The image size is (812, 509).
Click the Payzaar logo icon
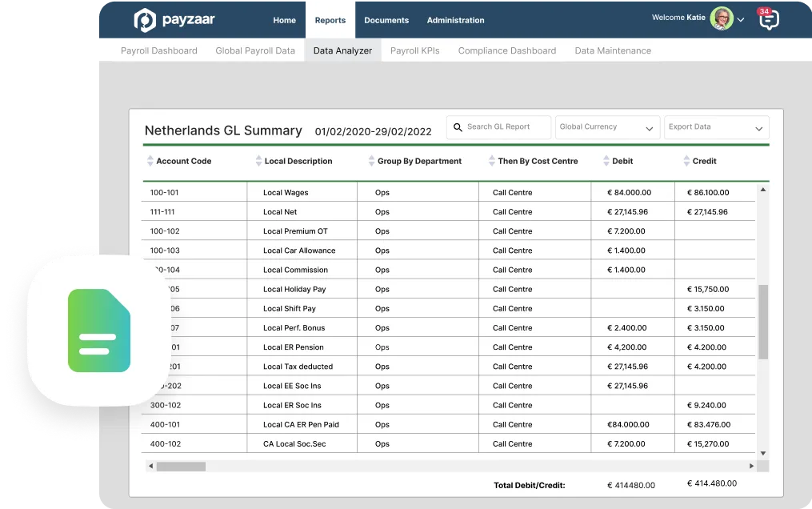click(x=144, y=19)
